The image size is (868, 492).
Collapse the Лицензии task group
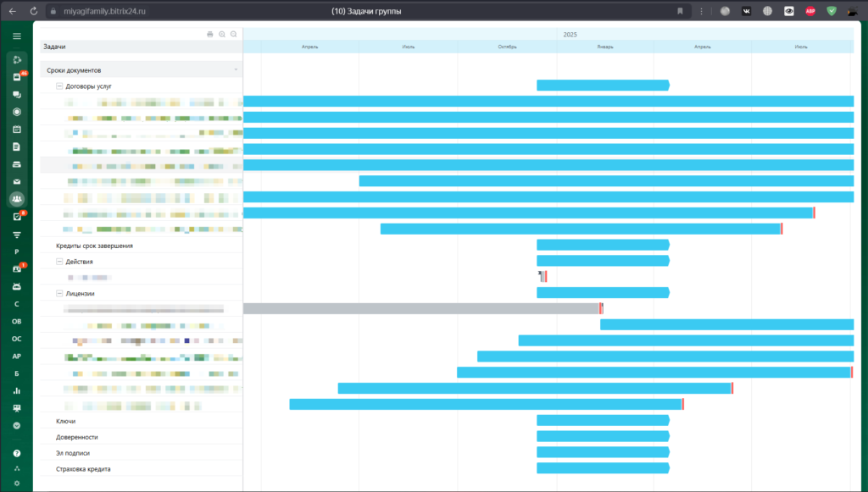pyautogui.click(x=59, y=294)
